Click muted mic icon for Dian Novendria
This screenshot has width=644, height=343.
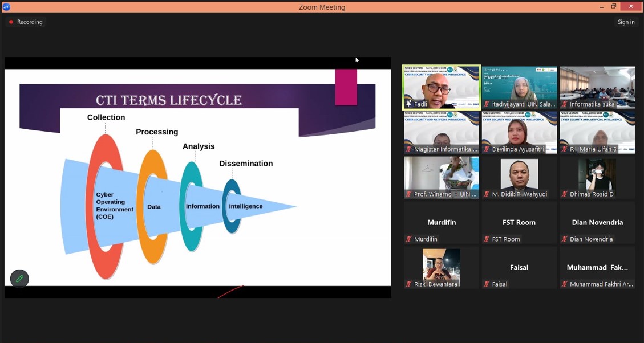point(564,239)
